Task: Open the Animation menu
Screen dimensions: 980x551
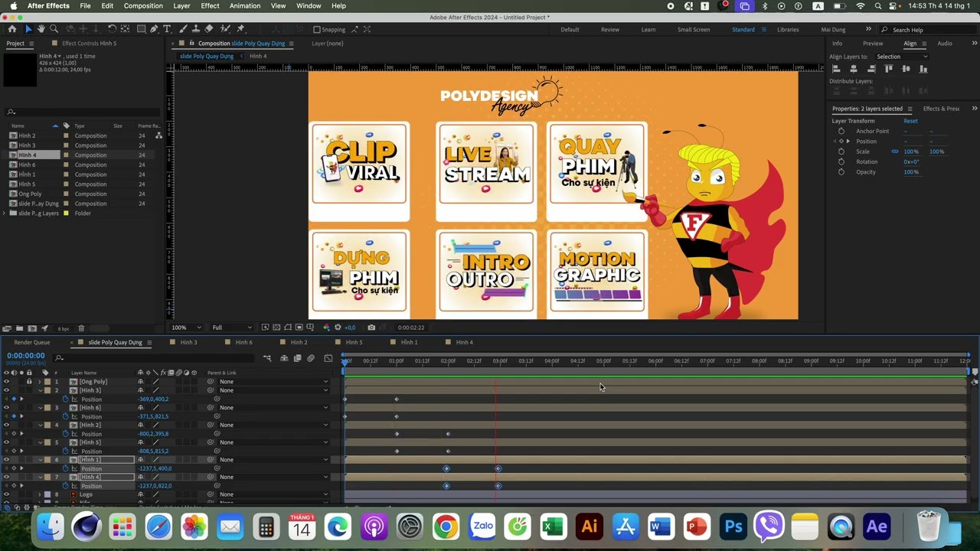Action: point(245,5)
